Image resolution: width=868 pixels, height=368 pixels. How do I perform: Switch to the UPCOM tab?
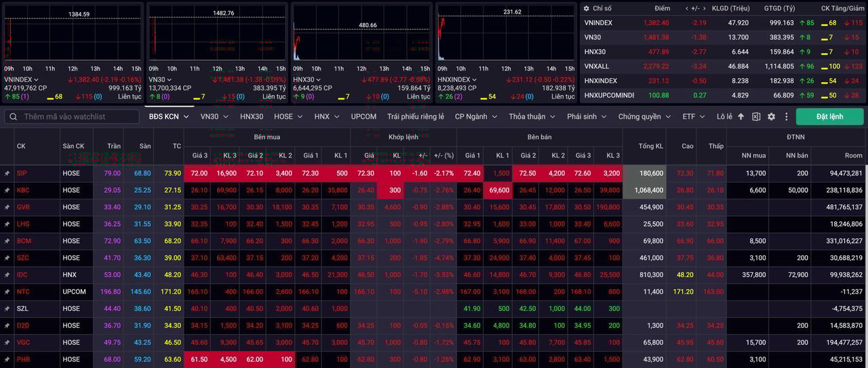click(x=363, y=117)
